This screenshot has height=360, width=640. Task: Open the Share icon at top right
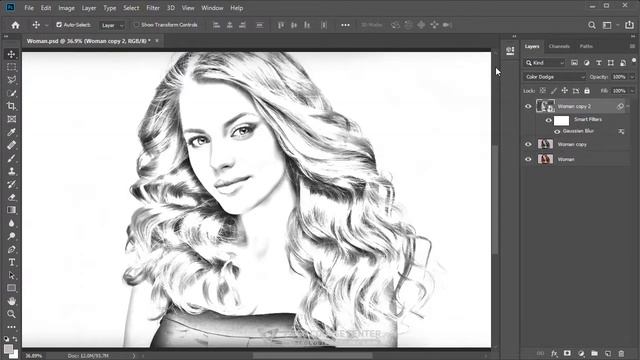[629, 25]
